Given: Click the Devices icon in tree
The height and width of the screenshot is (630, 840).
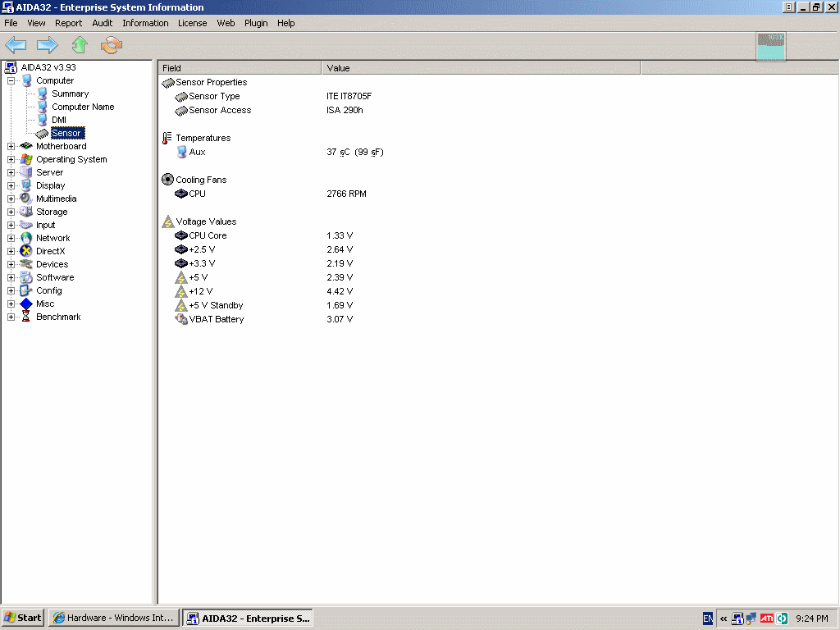Looking at the screenshot, I should click(26, 265).
